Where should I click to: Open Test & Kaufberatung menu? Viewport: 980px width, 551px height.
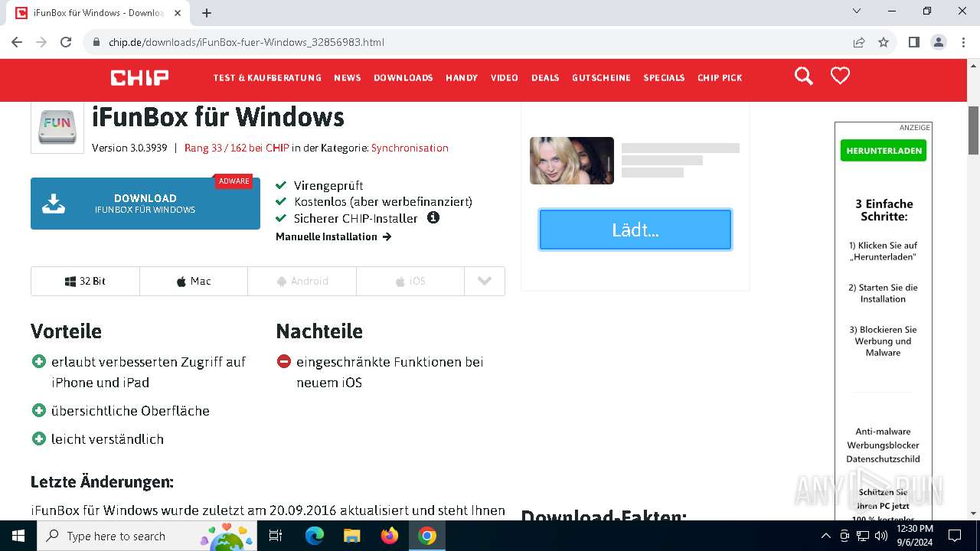pos(267,78)
